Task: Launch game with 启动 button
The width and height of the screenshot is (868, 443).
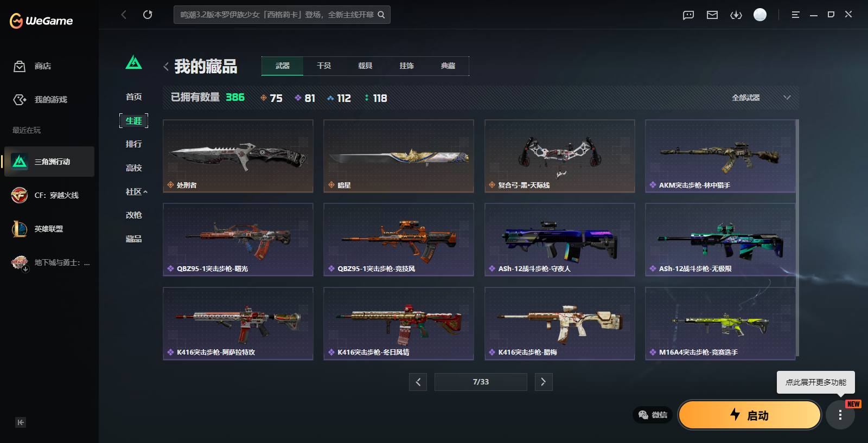Action: click(750, 415)
